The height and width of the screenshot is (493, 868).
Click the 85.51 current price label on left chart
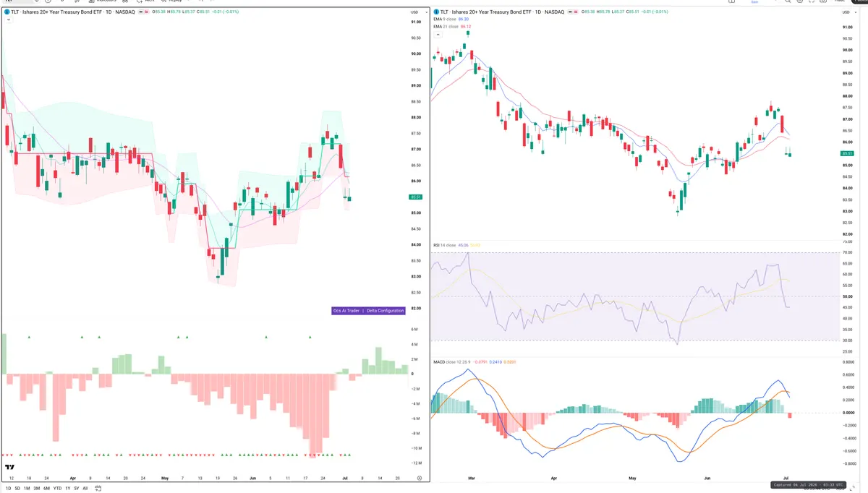click(x=415, y=197)
